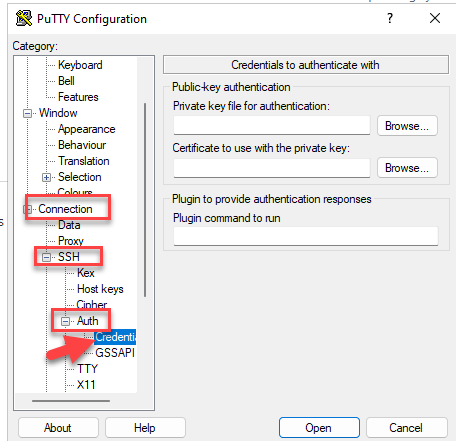This screenshot has height=441, width=456.
Task: Select the GSSAPI tree item
Action: (x=115, y=353)
